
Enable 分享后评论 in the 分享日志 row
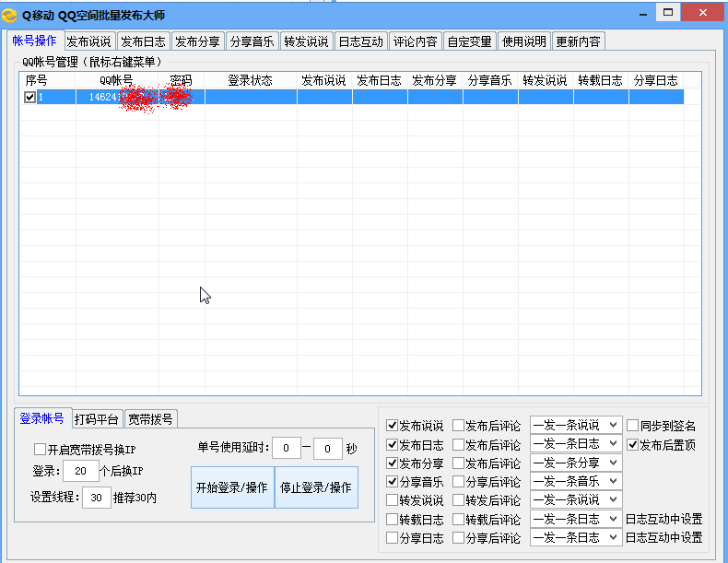458,538
